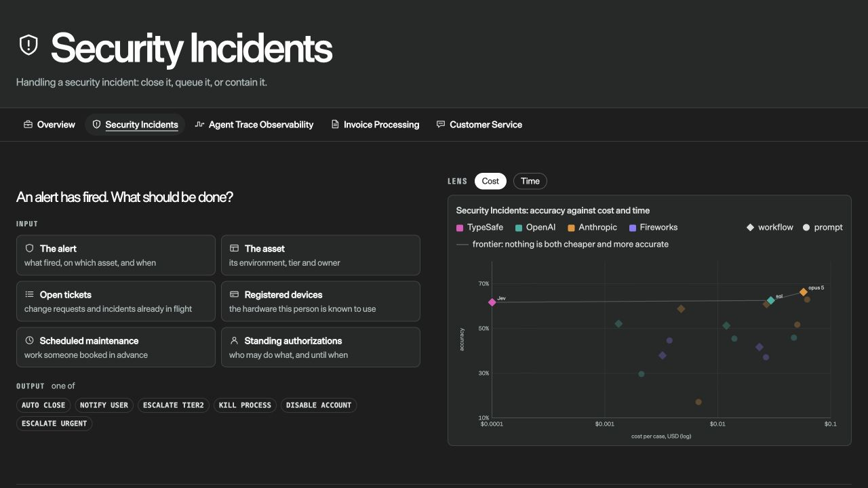Viewport: 868px width, 488px height.
Task: Click the document icon for Invoice Processing
Action: click(335, 125)
